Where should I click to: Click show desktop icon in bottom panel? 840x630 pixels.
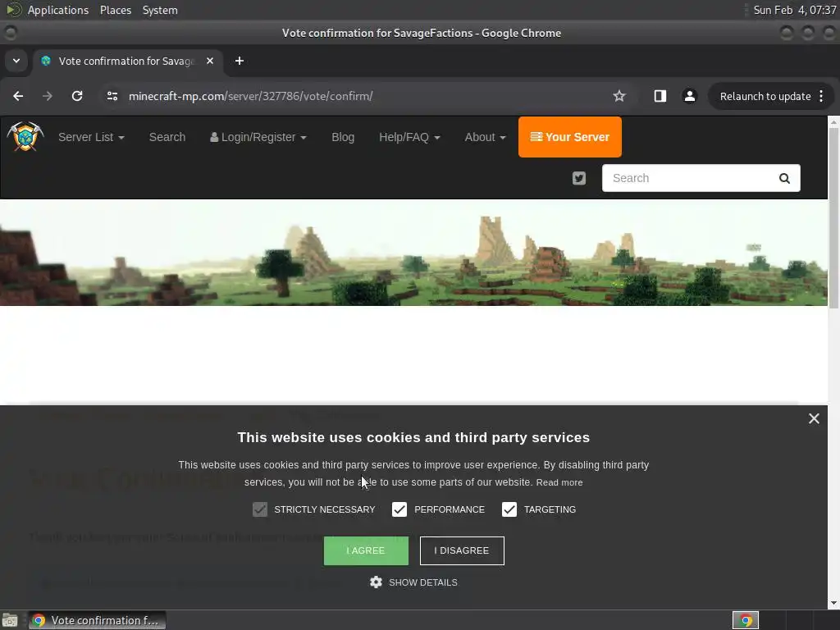10,620
